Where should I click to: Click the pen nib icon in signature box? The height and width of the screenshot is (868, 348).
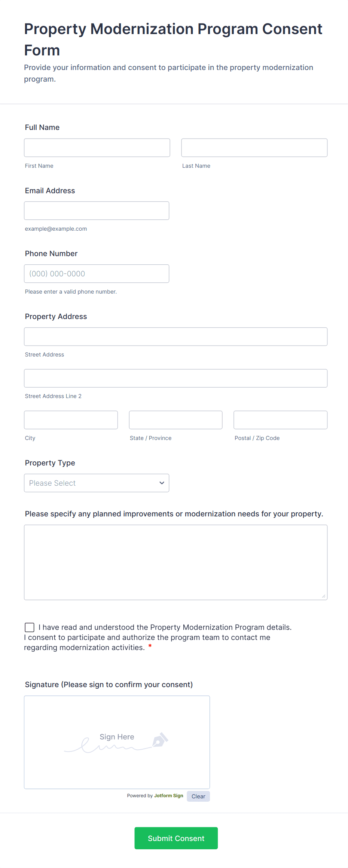click(x=160, y=740)
